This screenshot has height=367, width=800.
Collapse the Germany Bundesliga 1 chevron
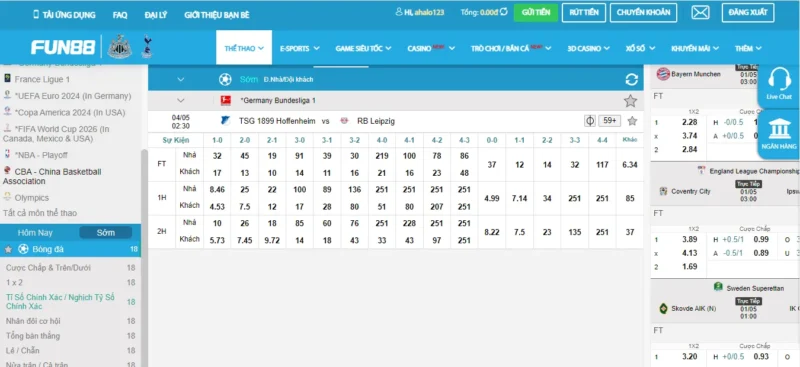pyautogui.click(x=181, y=101)
